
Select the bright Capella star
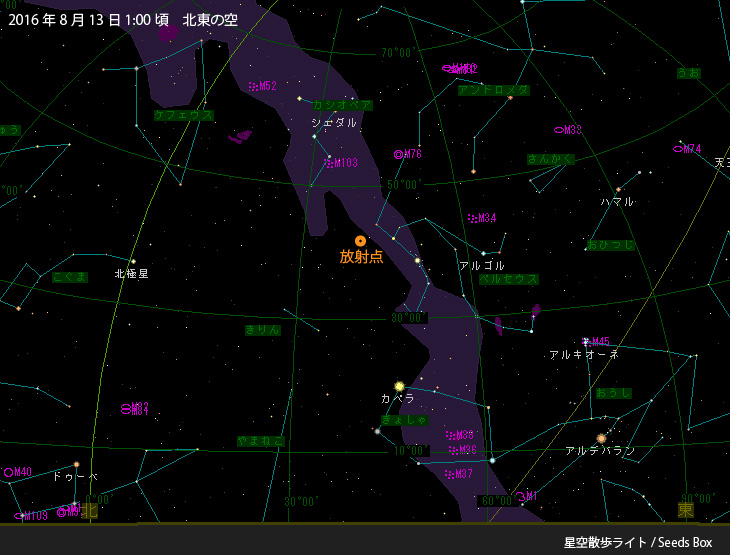pyautogui.click(x=399, y=386)
